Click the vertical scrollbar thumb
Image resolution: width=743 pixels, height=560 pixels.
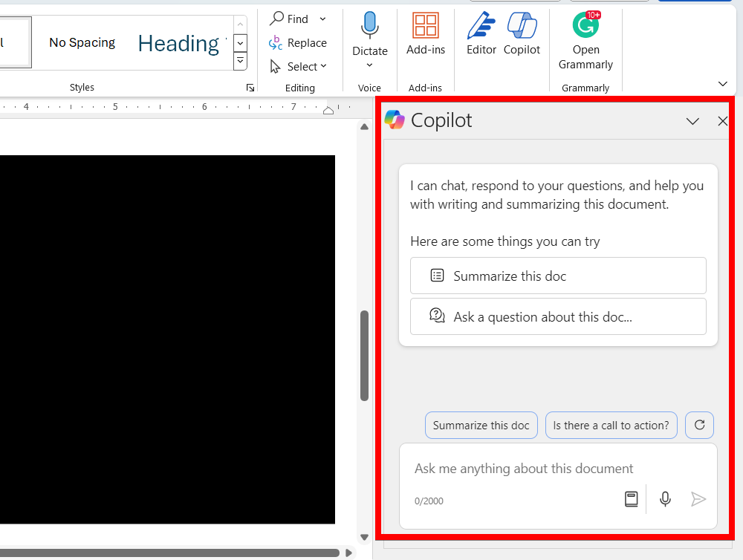[364, 356]
